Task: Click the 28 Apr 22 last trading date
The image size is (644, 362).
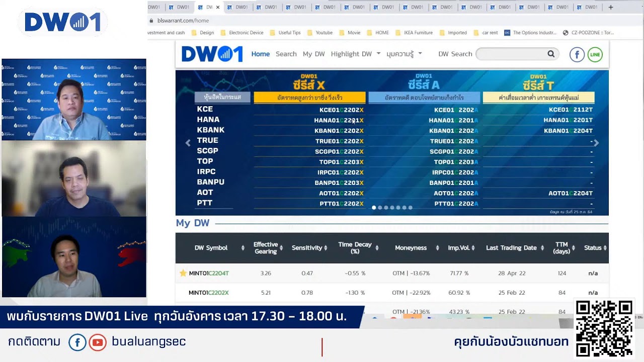Action: point(512,274)
